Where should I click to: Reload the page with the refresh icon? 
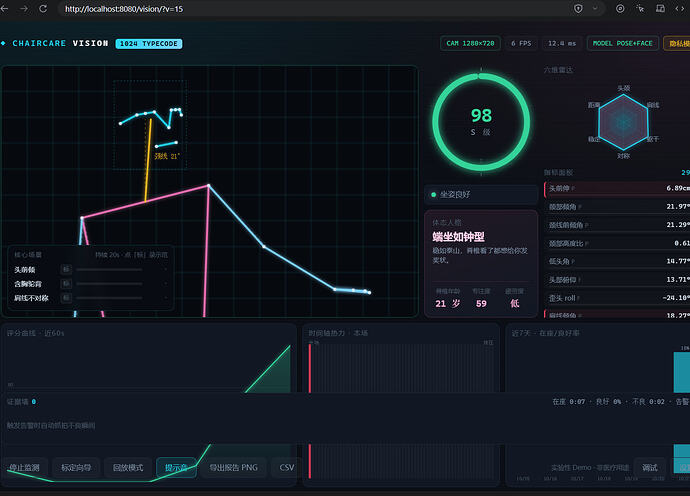coord(43,8)
